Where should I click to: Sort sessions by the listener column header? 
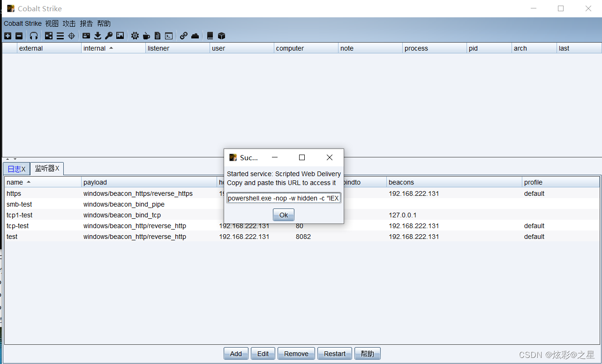tap(178, 48)
